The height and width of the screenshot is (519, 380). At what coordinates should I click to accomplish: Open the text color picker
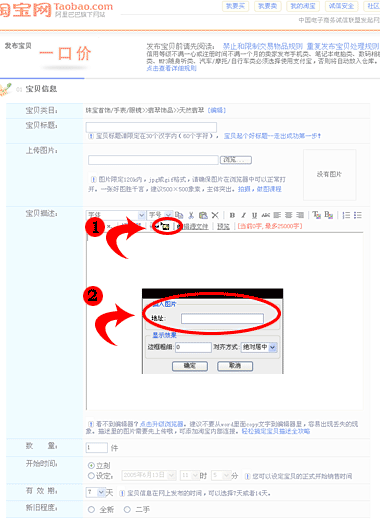[316, 215]
